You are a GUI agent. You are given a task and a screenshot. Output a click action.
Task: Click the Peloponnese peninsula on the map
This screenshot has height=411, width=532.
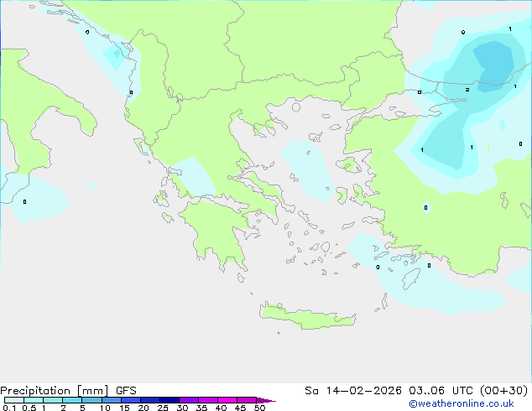pyautogui.click(x=217, y=231)
